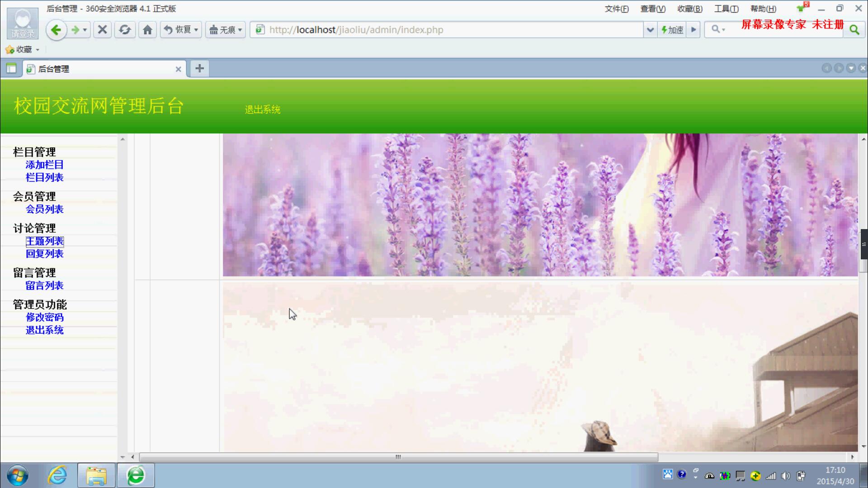
Task: Open the 栏目列表 link
Action: (44, 178)
